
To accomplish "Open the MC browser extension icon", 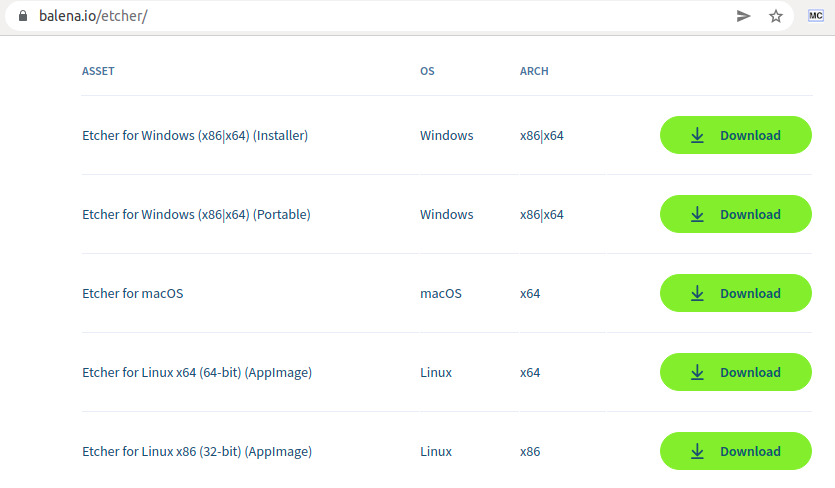I will [815, 16].
